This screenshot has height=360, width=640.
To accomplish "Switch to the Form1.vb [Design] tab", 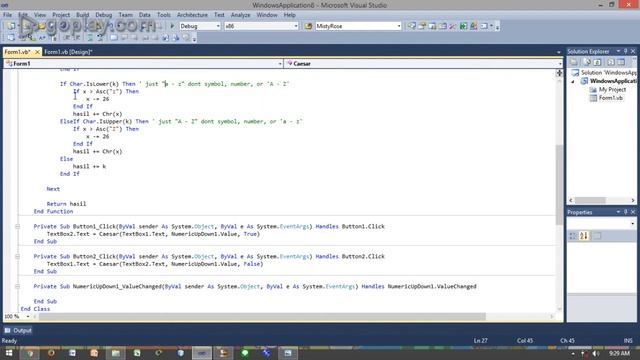I will tap(68, 52).
